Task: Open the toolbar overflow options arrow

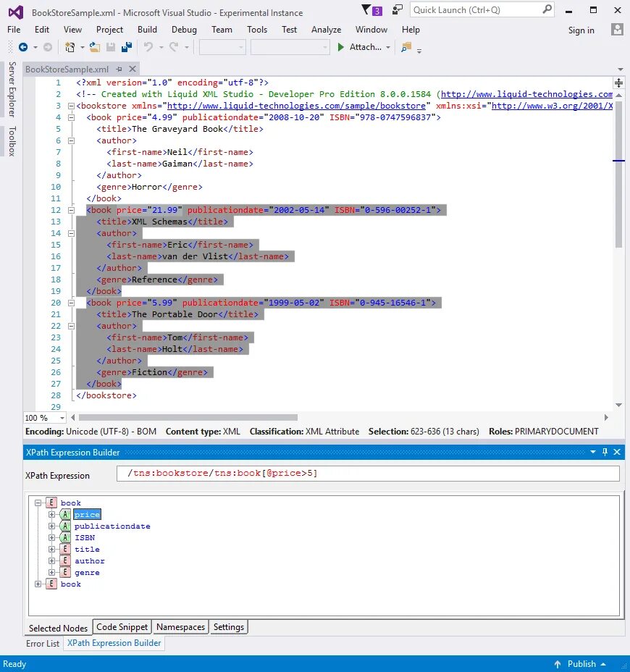Action: (419, 51)
